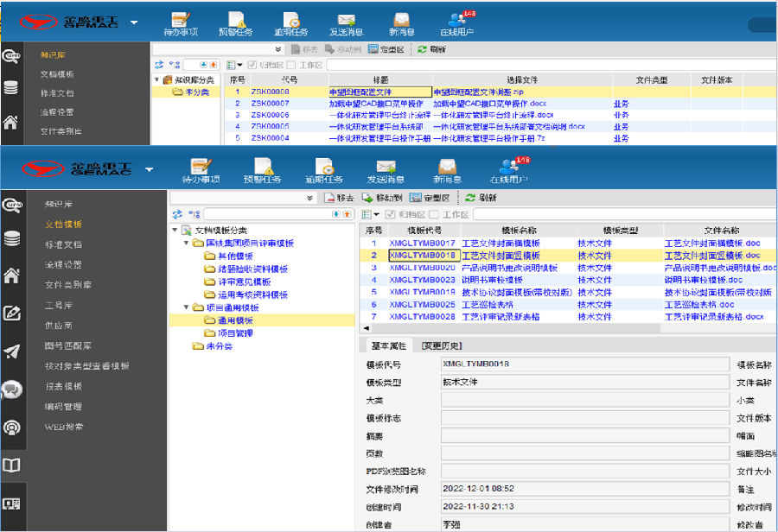Click the paper plane icon in left sidebar

coord(12,351)
